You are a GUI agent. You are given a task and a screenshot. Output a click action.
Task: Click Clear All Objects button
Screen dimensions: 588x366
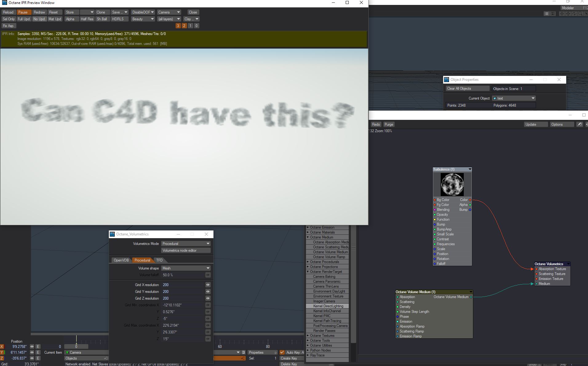468,89
